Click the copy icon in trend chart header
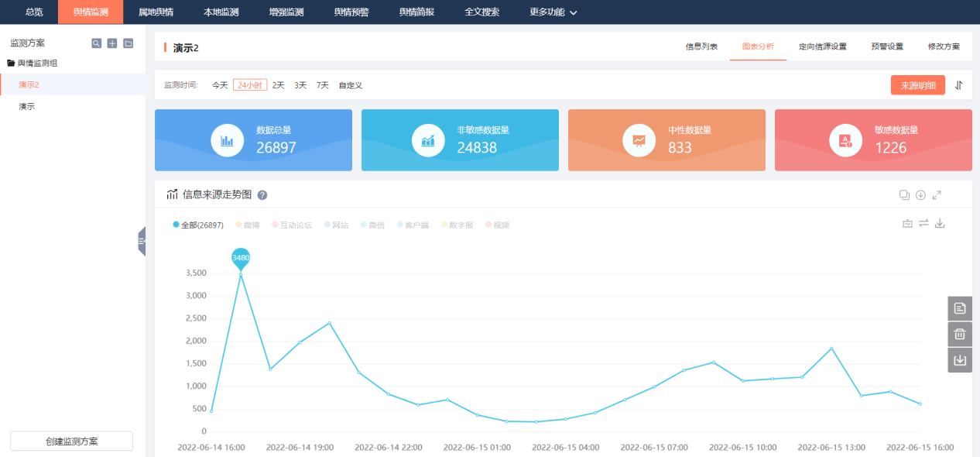Viewport: 980px width, 457px height. tap(904, 195)
